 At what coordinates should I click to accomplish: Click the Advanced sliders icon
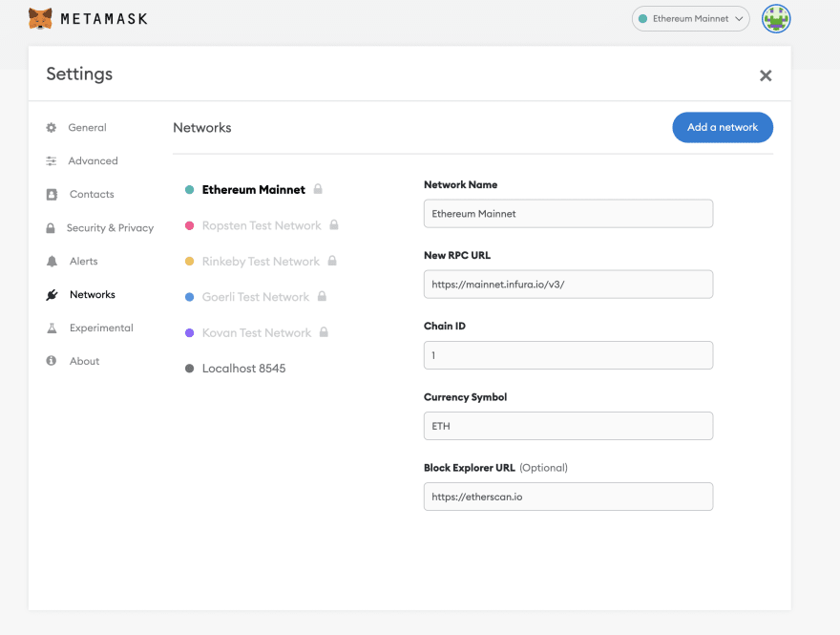pos(52,160)
